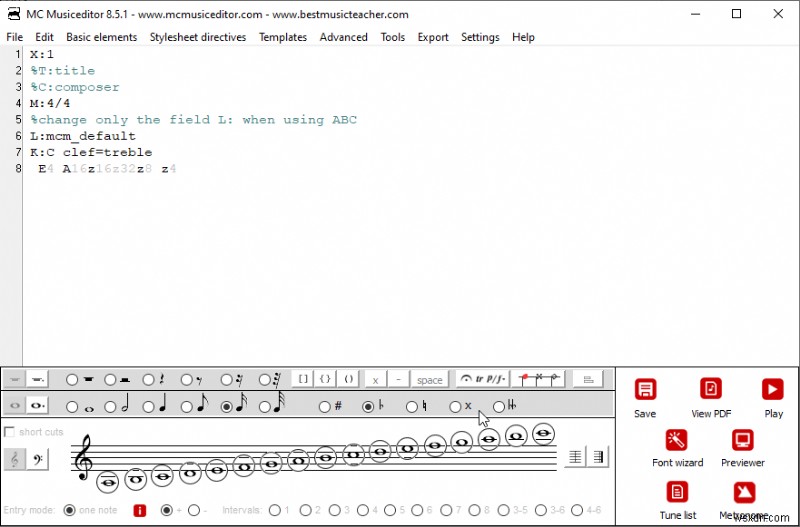Click the lowest circled note on the staff
Image resolution: width=800 pixels, height=527 pixels.
pos(107,482)
